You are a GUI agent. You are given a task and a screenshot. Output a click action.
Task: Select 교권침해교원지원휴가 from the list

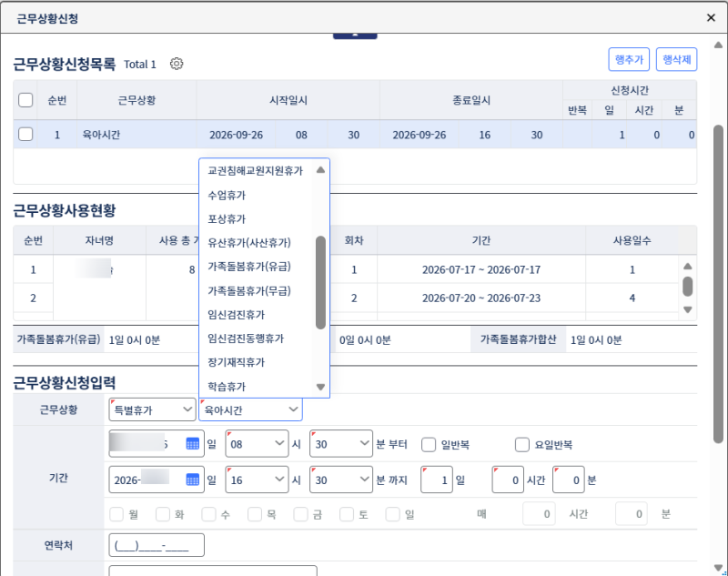point(255,170)
